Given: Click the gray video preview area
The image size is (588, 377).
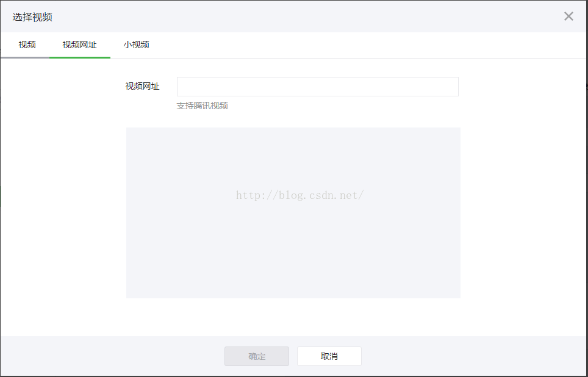Looking at the screenshot, I should coord(293,213).
